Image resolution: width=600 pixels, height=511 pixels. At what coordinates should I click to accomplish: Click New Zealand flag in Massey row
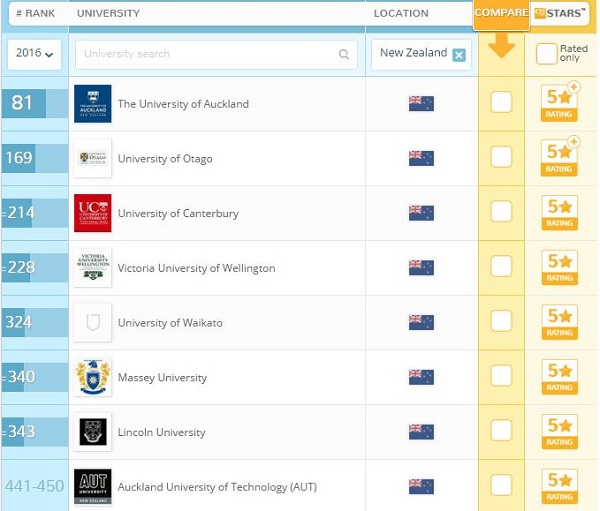[x=421, y=377]
